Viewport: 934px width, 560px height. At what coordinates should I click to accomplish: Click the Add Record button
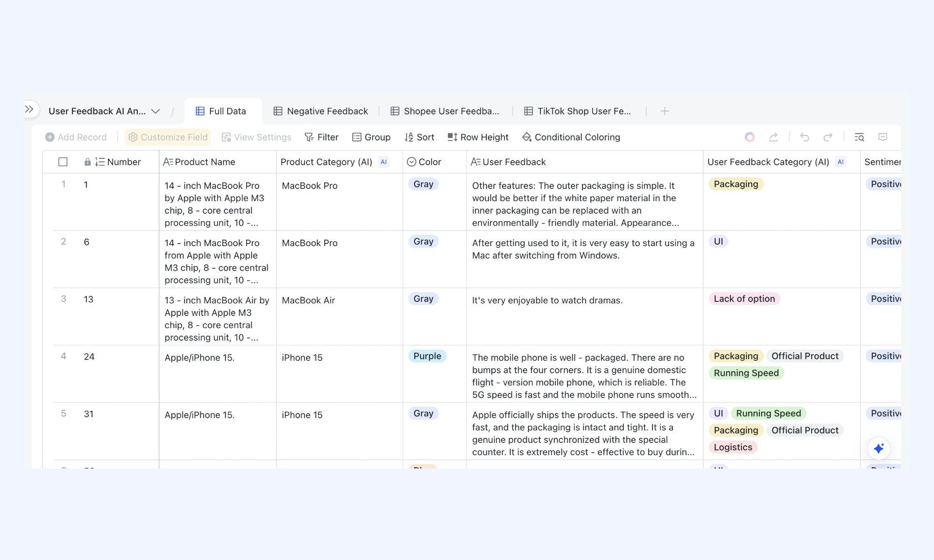[76, 137]
